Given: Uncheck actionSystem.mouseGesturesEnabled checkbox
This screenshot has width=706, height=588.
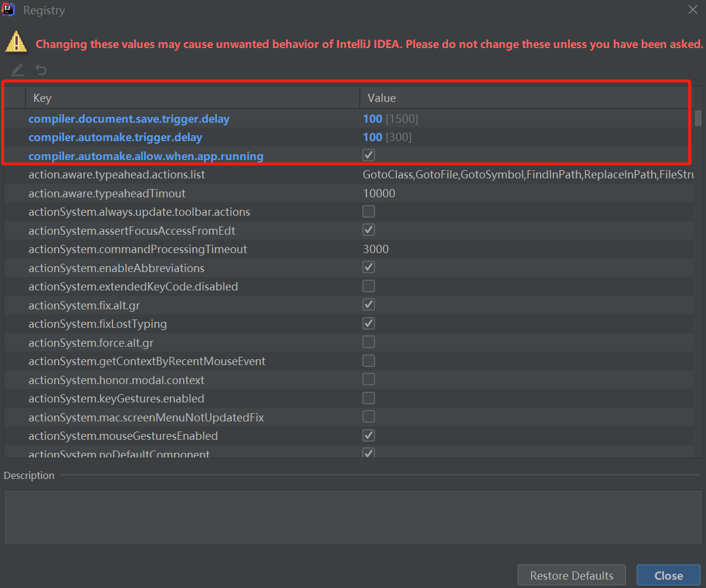Looking at the screenshot, I should pyautogui.click(x=369, y=436).
